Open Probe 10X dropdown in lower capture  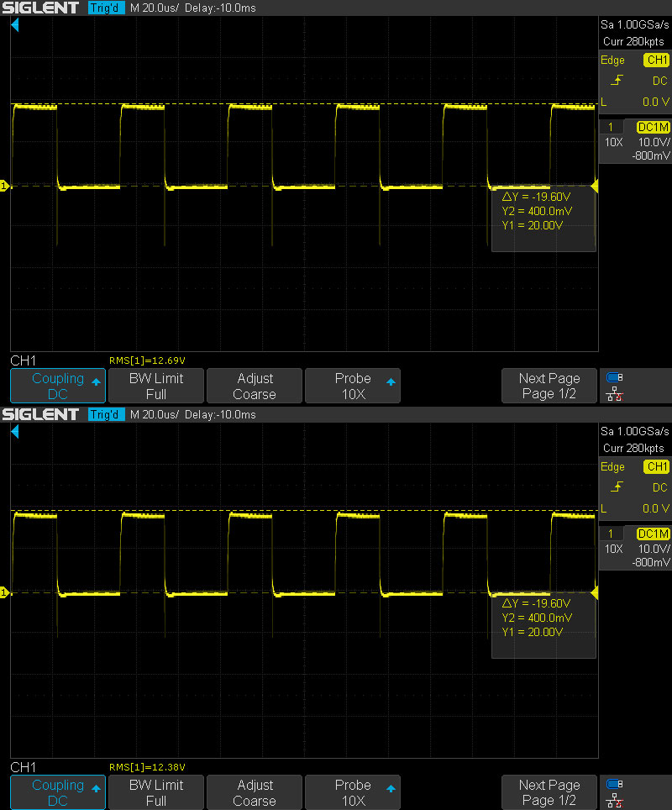(353, 792)
